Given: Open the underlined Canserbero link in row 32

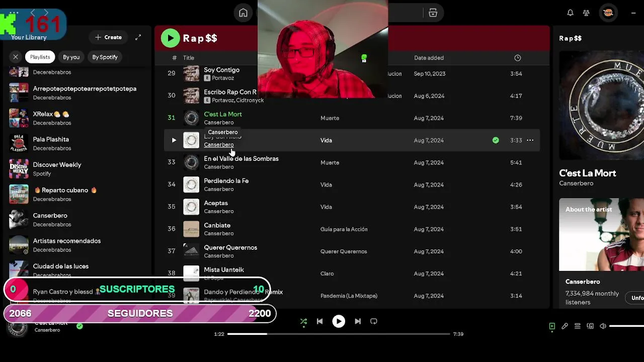Looking at the screenshot, I should tap(219, 145).
